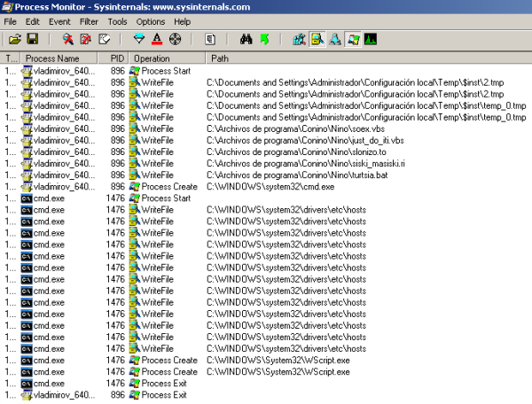Open the Help menu
The height and width of the screenshot is (404, 532).
(x=182, y=21)
